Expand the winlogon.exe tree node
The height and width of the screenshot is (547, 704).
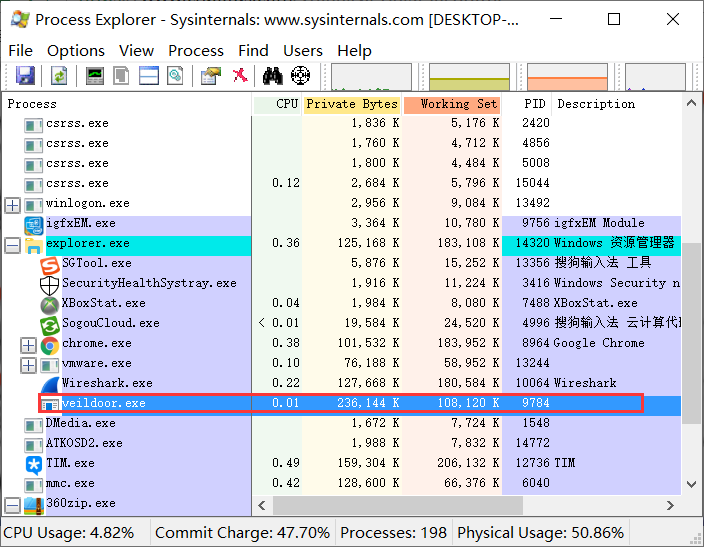13,205
